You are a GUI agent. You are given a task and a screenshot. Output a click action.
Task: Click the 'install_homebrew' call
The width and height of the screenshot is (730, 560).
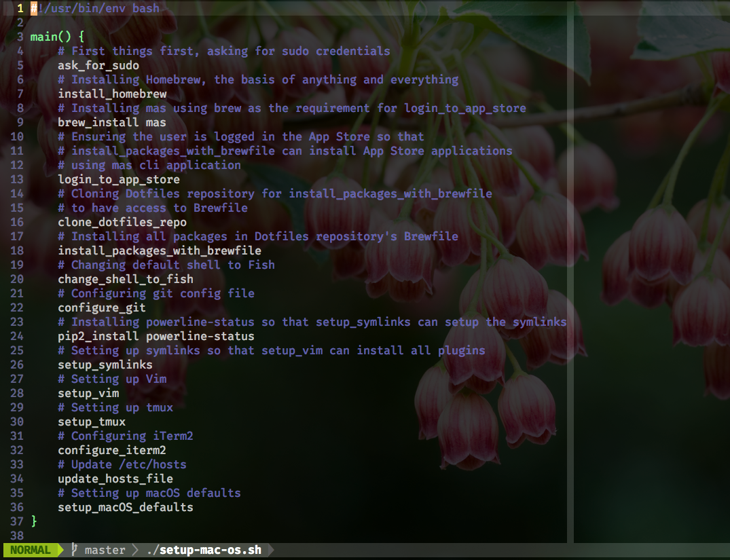tap(112, 94)
